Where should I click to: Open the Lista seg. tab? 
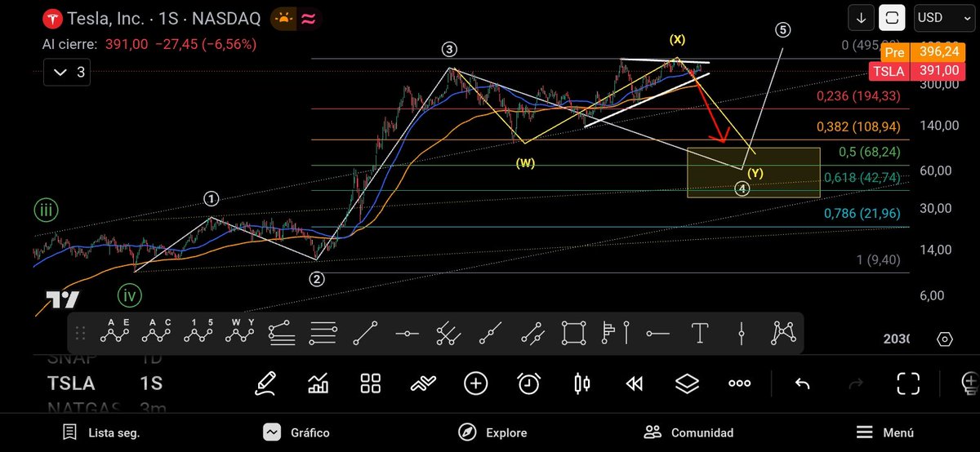(101, 432)
